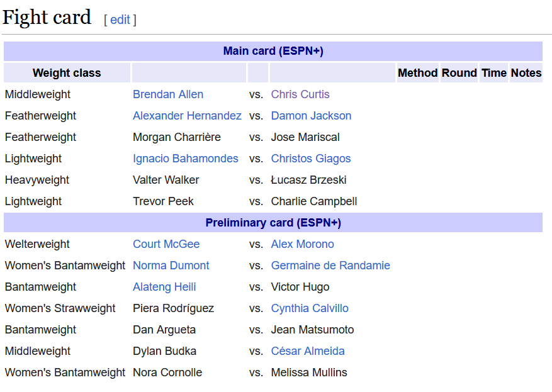
Task: Open the Alateng Heili link
Action: point(164,287)
